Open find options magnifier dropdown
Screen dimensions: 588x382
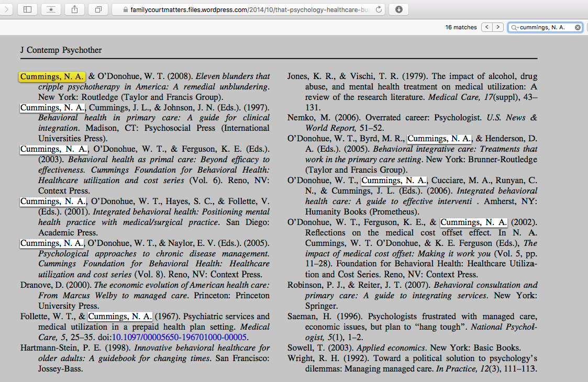(515, 27)
